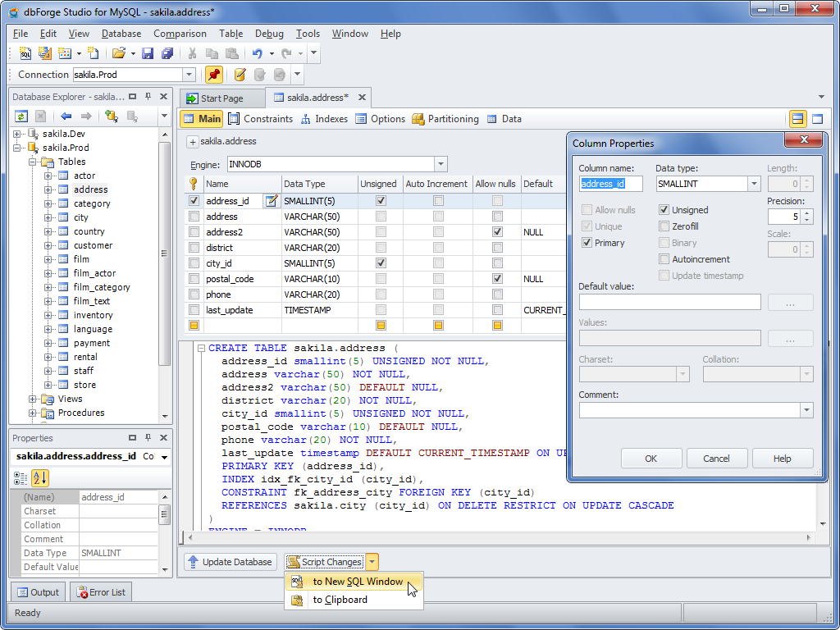This screenshot has width=840, height=630.
Task: Switch to split view layout icon
Action: (x=797, y=119)
